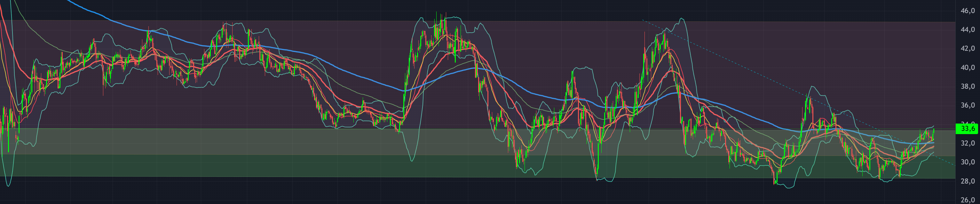The width and height of the screenshot is (980, 204).
Task: Click the 32,0 price axis label
Action: tap(968, 143)
